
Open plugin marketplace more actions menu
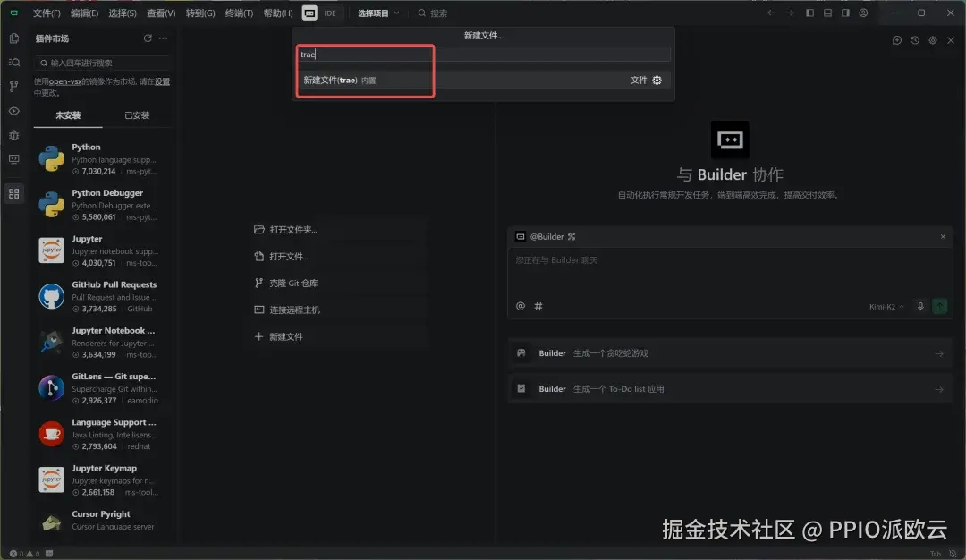[164, 38]
